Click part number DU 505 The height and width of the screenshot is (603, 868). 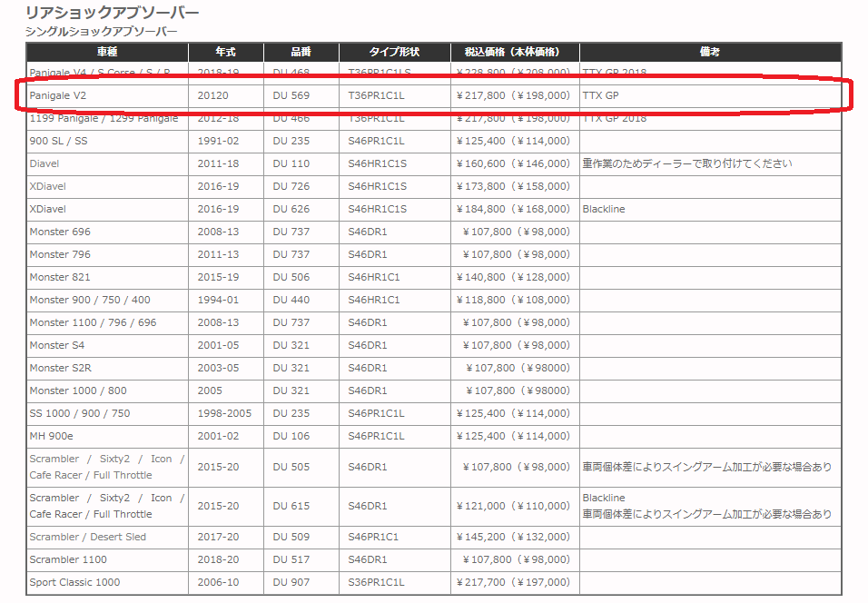pyautogui.click(x=291, y=468)
